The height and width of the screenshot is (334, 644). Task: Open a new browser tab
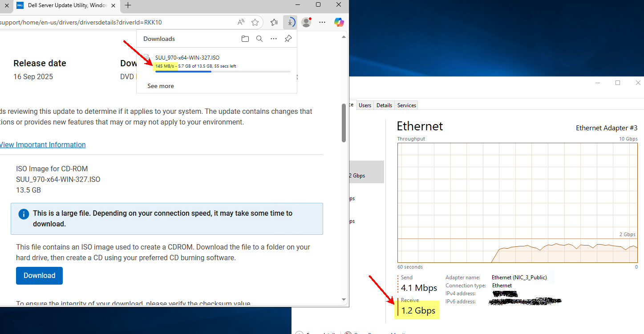(128, 5)
